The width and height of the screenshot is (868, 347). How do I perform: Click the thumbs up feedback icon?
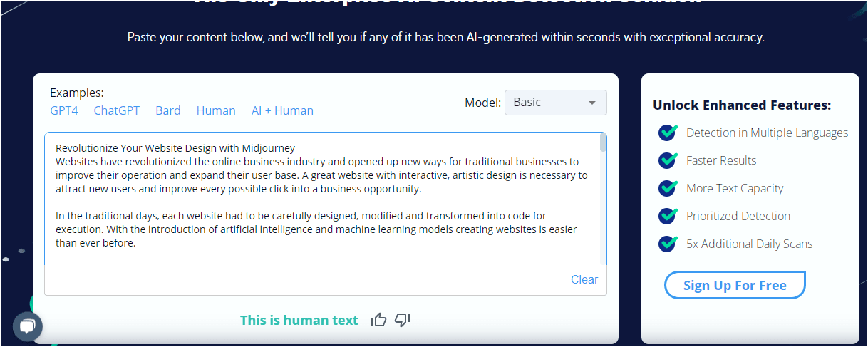[x=378, y=320]
